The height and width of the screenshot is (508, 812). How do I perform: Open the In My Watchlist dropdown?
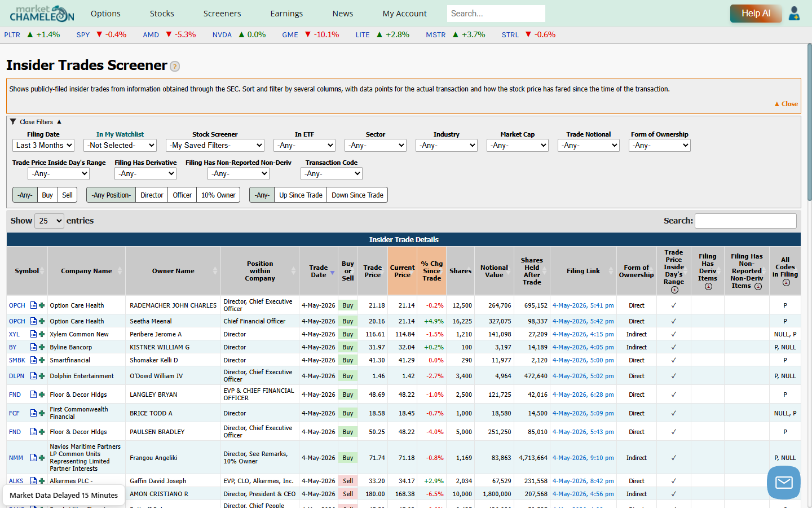(x=120, y=145)
